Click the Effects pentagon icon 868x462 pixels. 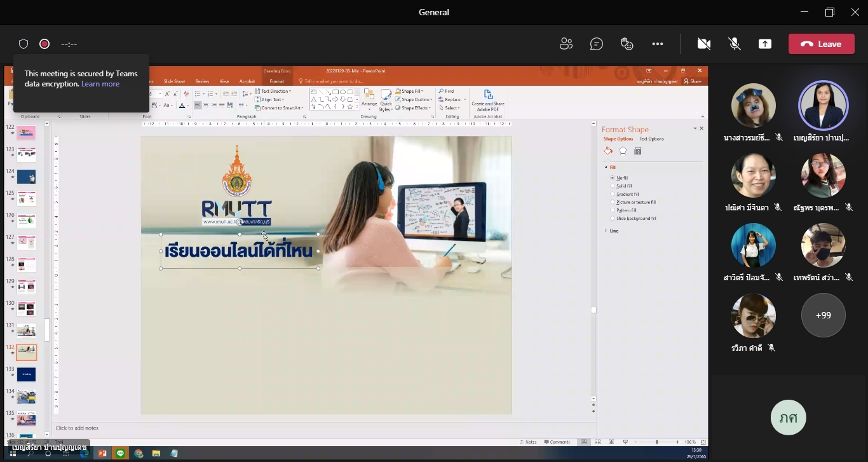(x=623, y=151)
